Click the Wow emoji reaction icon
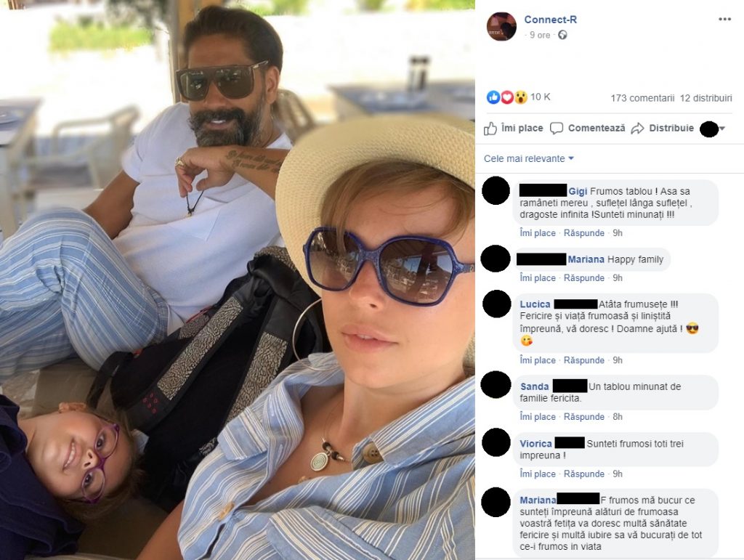744x560 pixels. point(520,97)
